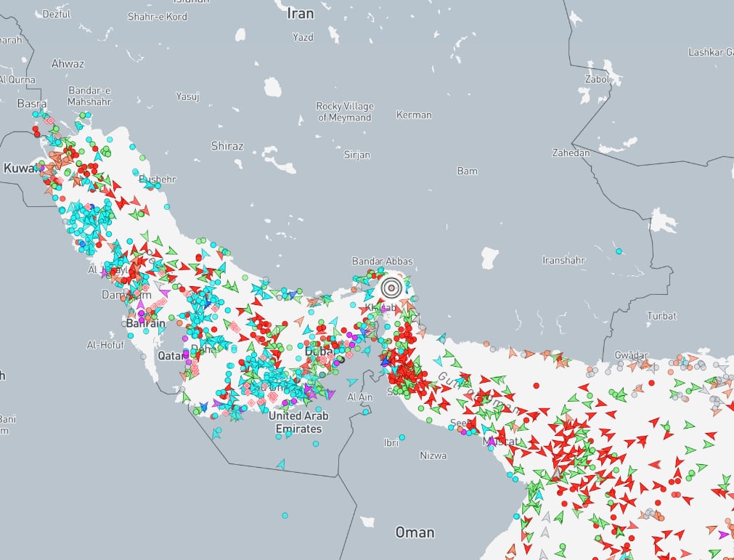Image resolution: width=734 pixels, height=560 pixels.
Task: Click the isolated cyan dot in the desert below the UAE
Action: point(285,515)
